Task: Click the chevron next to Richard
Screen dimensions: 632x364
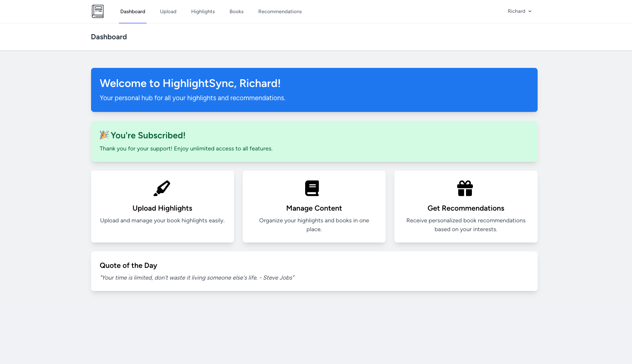Action: tap(530, 11)
